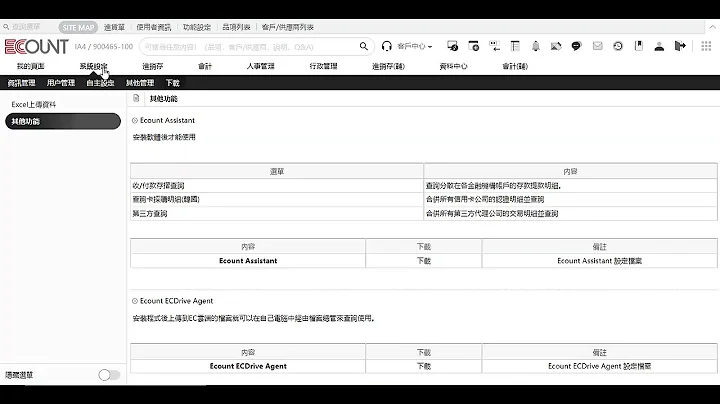Click Ecount ECDrive Agent 設定檔案 note cell

599,366
